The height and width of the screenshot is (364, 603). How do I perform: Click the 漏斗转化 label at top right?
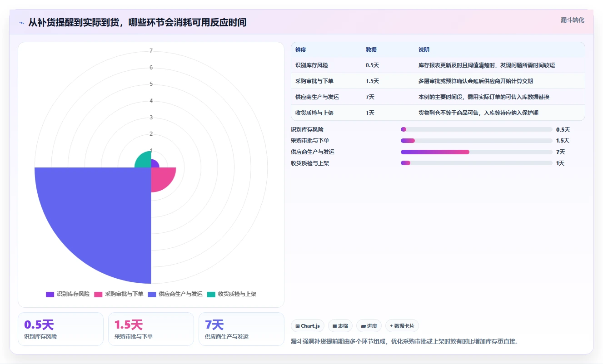pyautogui.click(x=572, y=20)
